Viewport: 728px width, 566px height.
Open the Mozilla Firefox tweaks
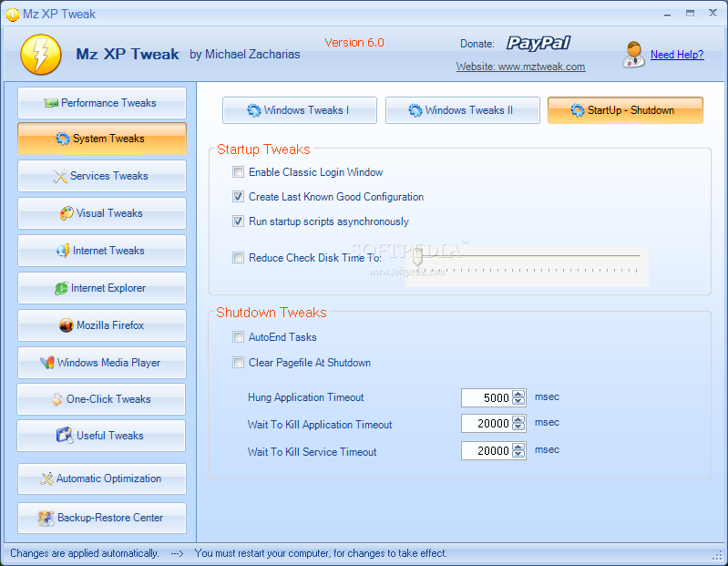click(102, 325)
